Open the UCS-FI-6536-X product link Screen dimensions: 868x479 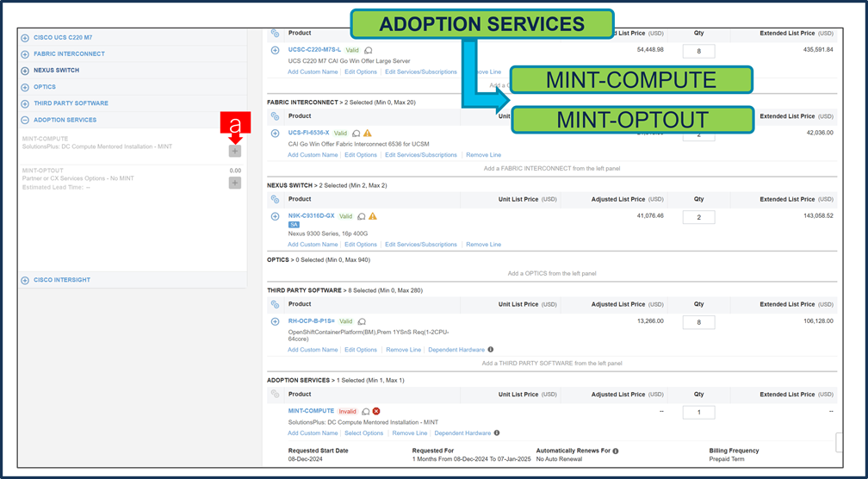click(x=309, y=133)
